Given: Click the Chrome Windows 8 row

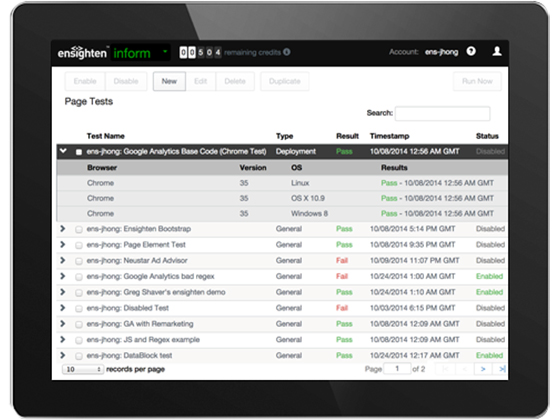Looking at the screenshot, I should coord(282,214).
